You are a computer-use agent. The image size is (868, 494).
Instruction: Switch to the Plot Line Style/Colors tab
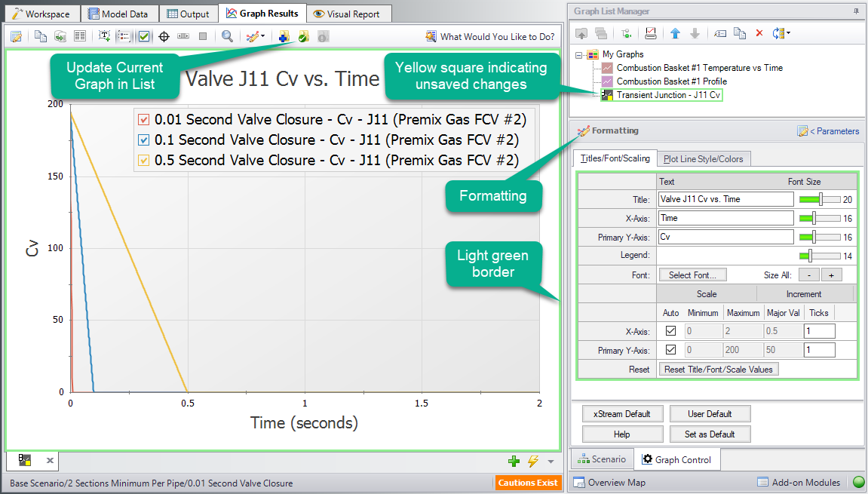pos(703,159)
